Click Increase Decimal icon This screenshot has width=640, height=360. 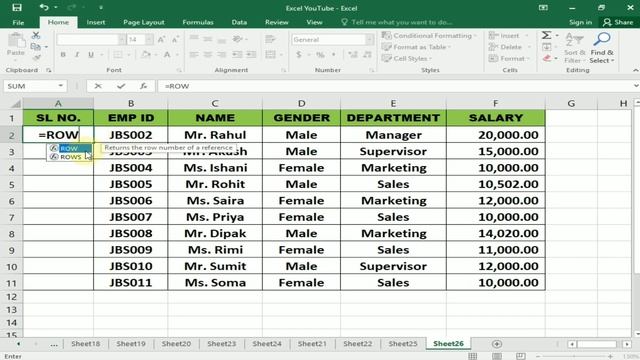pyautogui.click(x=353, y=54)
